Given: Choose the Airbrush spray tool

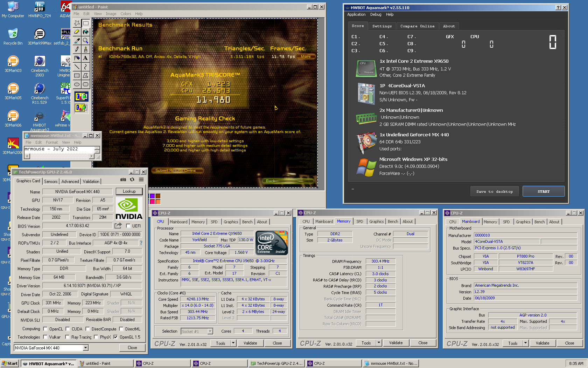Looking at the screenshot, I should [77, 58].
